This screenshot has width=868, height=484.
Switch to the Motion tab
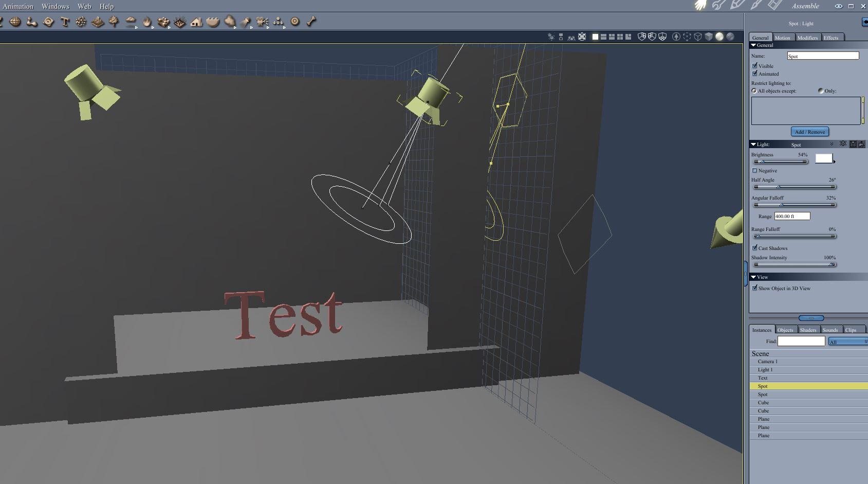783,38
